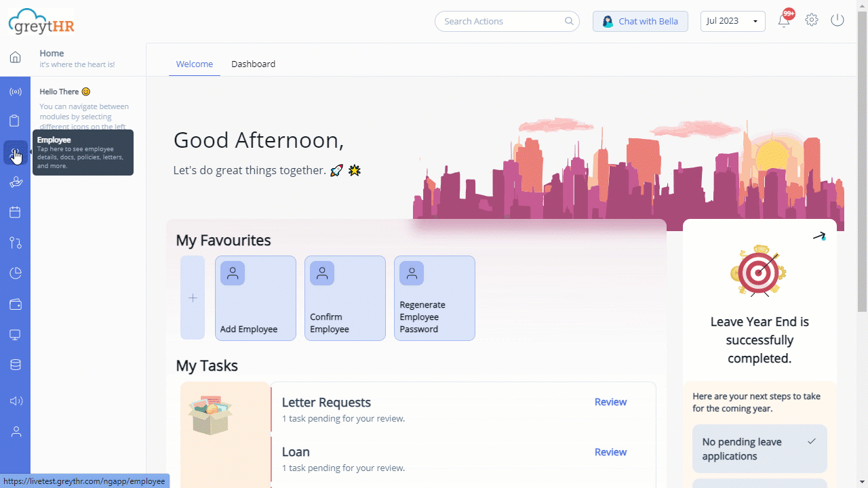Click the search magnifier icon
868x488 pixels.
pyautogui.click(x=569, y=21)
